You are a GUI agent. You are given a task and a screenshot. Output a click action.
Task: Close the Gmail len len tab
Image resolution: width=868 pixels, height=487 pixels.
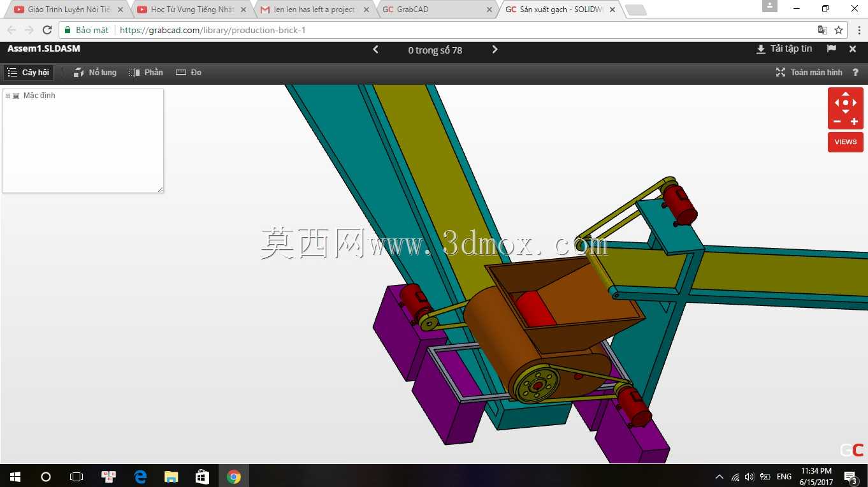[x=366, y=10]
